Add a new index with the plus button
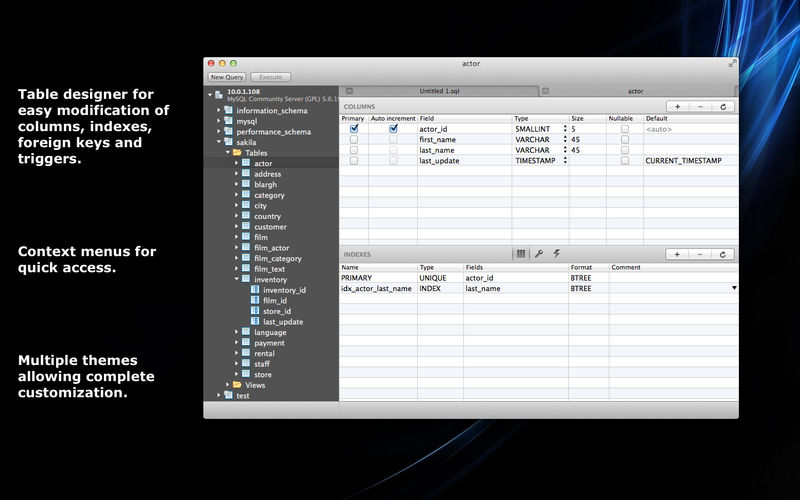The height and width of the screenshot is (500, 800). pyautogui.click(x=677, y=254)
